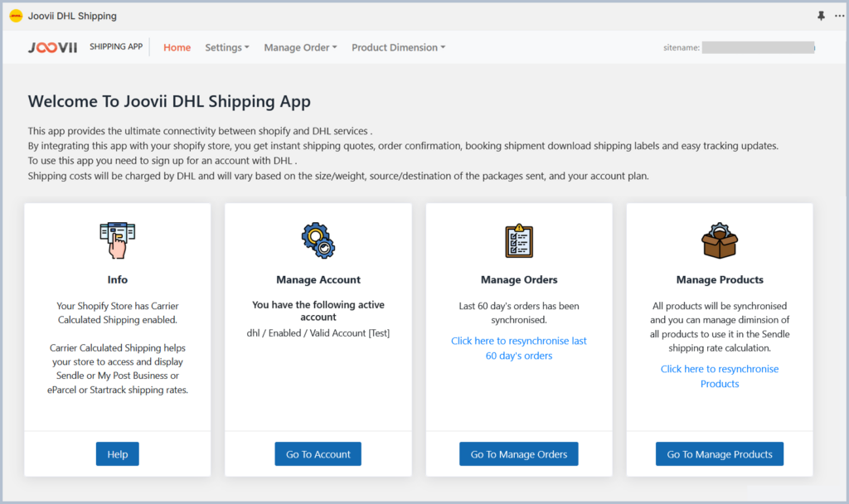This screenshot has width=849, height=504.
Task: Click the clipboard icon on Manage Orders card
Action: 518,240
